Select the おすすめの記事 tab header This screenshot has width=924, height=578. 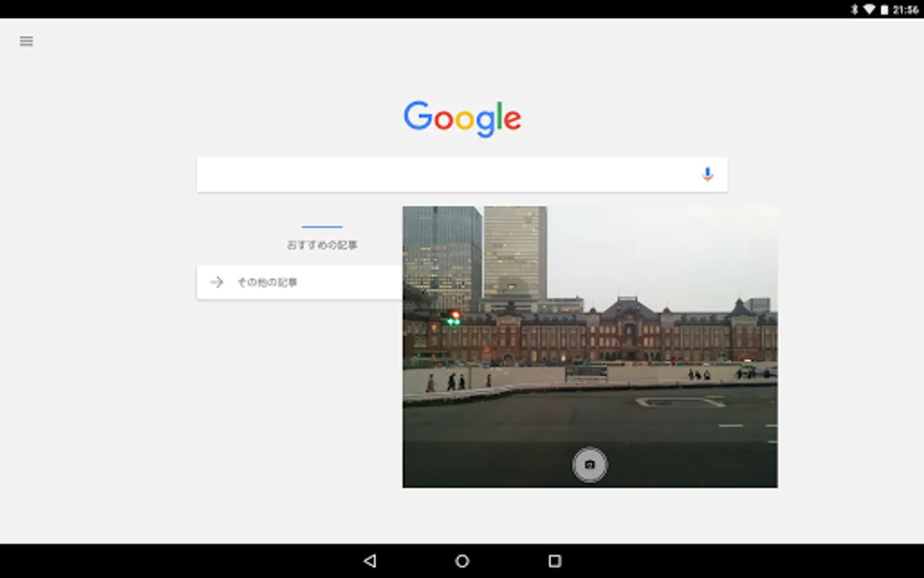tap(321, 245)
